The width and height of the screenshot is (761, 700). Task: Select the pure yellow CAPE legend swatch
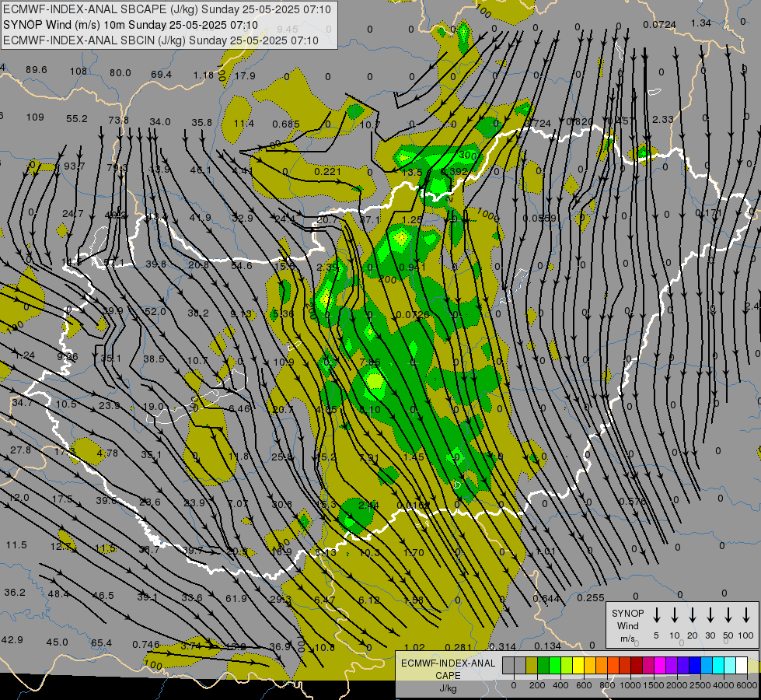tap(578, 666)
